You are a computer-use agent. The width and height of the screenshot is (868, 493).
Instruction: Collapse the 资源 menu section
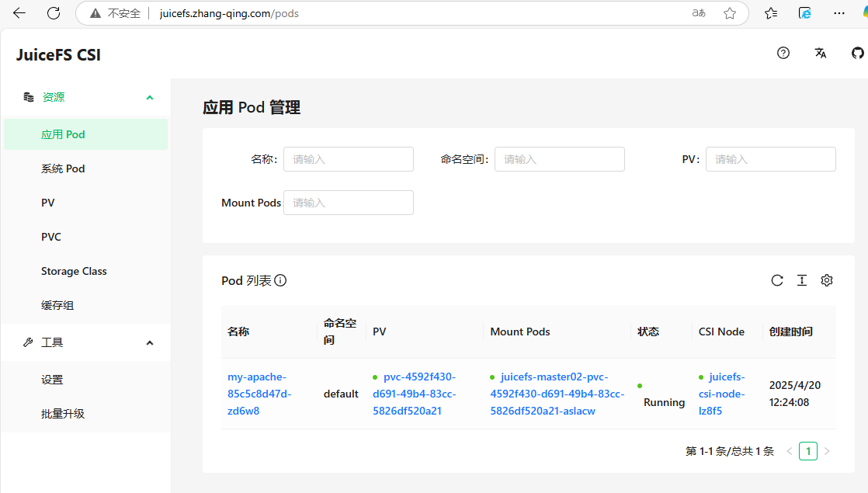point(150,97)
